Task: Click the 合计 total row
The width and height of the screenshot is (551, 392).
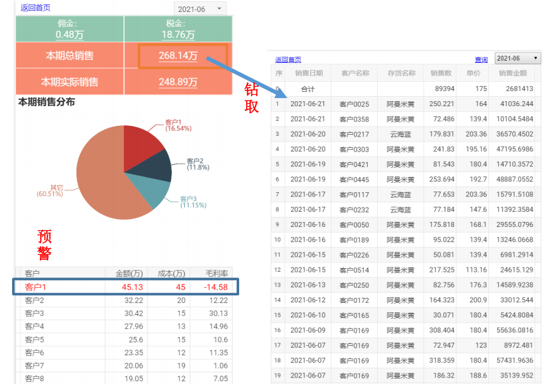Action: [x=307, y=89]
